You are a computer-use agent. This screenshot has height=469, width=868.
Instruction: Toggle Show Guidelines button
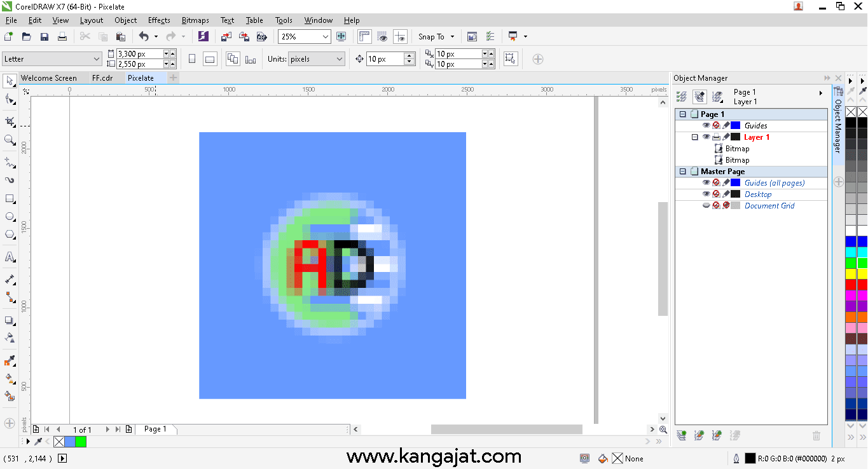tap(400, 37)
